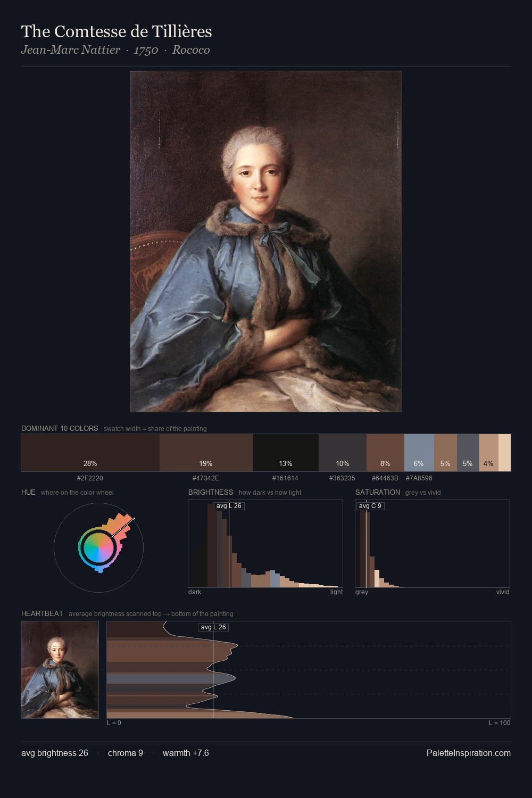Click the year 1750
The height and width of the screenshot is (798, 532).
(146, 50)
